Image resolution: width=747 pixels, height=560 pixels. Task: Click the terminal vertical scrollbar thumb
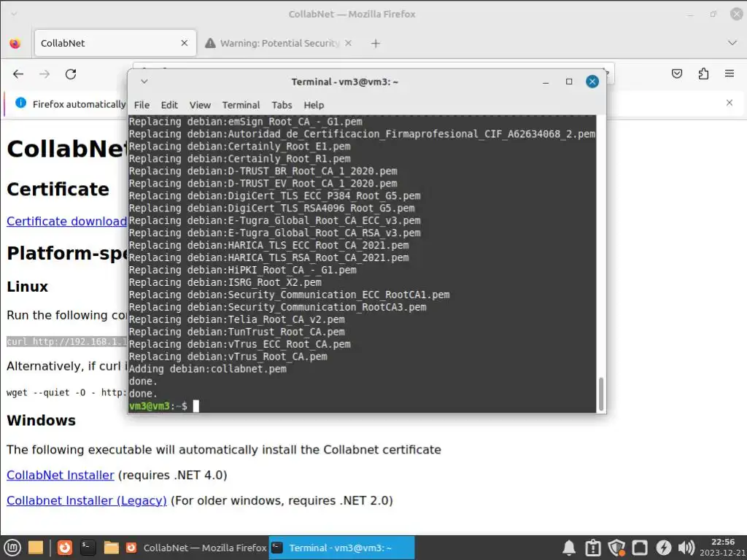pyautogui.click(x=601, y=393)
